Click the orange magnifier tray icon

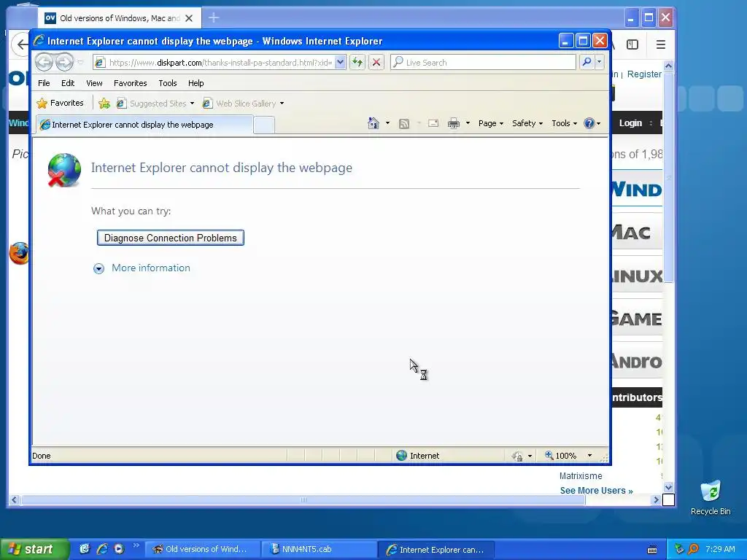(694, 549)
